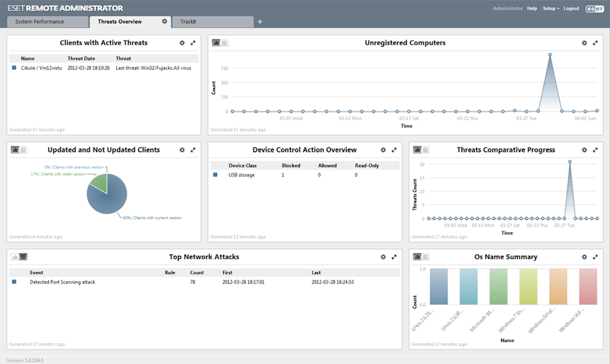Image resolution: width=610 pixels, height=364 pixels.
Task: Click the orange WindowsSmal... bar
Action: 558,287
